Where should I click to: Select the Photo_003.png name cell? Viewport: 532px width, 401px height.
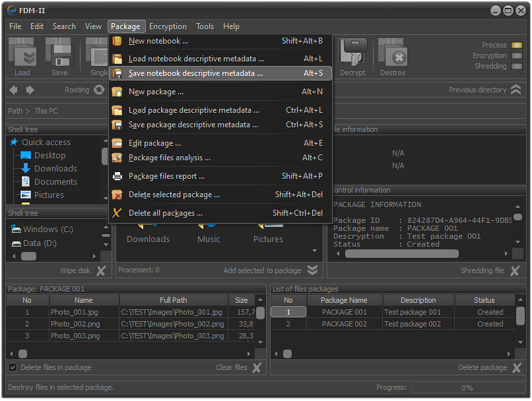[x=84, y=336]
